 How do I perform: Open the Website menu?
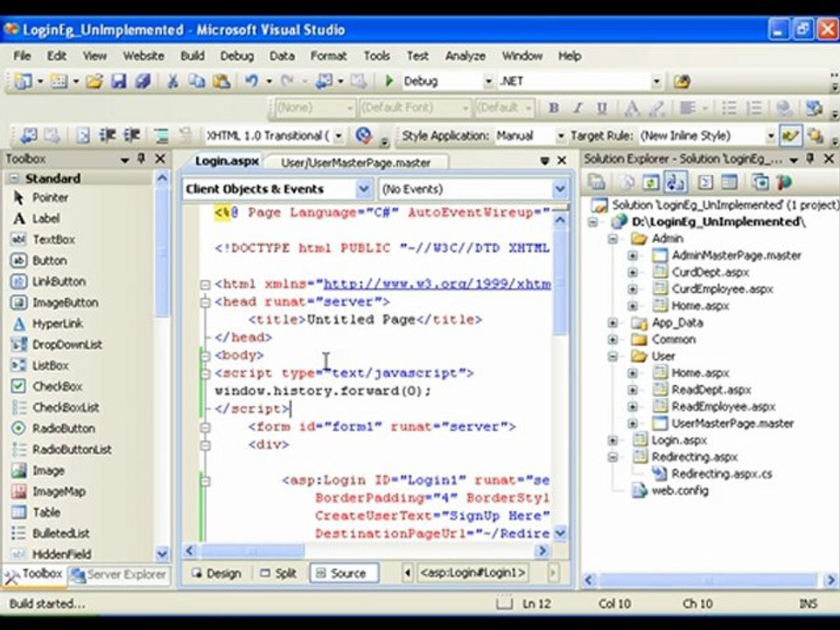click(143, 56)
